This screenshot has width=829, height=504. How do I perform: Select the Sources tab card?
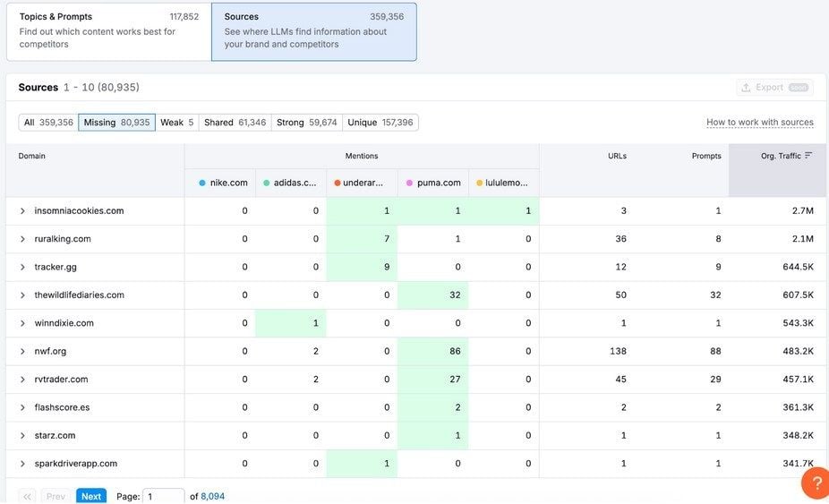tap(314, 31)
